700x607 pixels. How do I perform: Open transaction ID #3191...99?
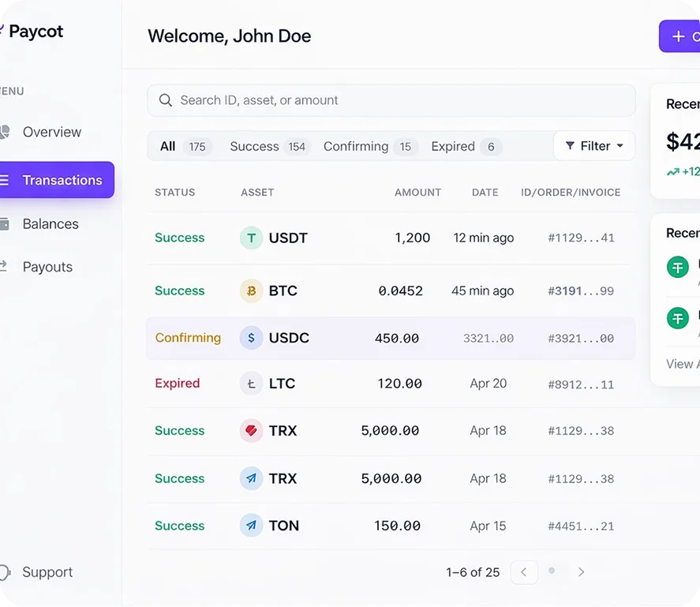coord(581,291)
